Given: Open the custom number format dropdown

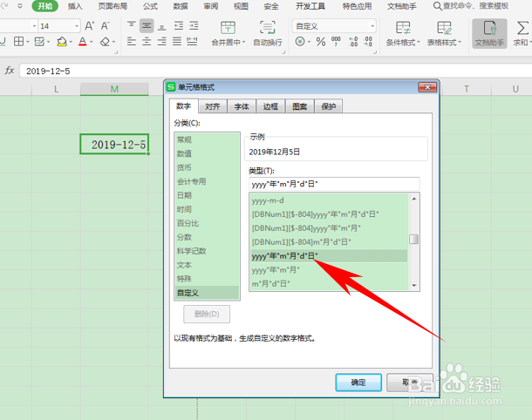Looking at the screenshot, I should (372, 26).
